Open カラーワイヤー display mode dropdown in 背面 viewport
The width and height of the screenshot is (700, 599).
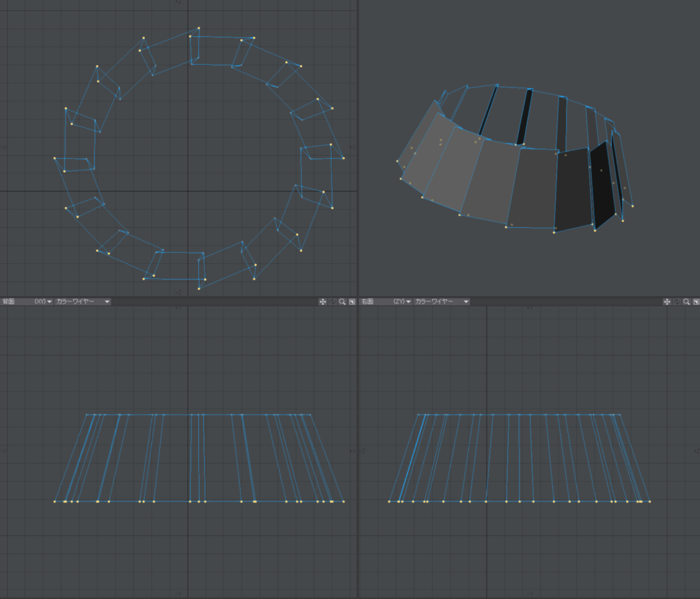[83, 302]
